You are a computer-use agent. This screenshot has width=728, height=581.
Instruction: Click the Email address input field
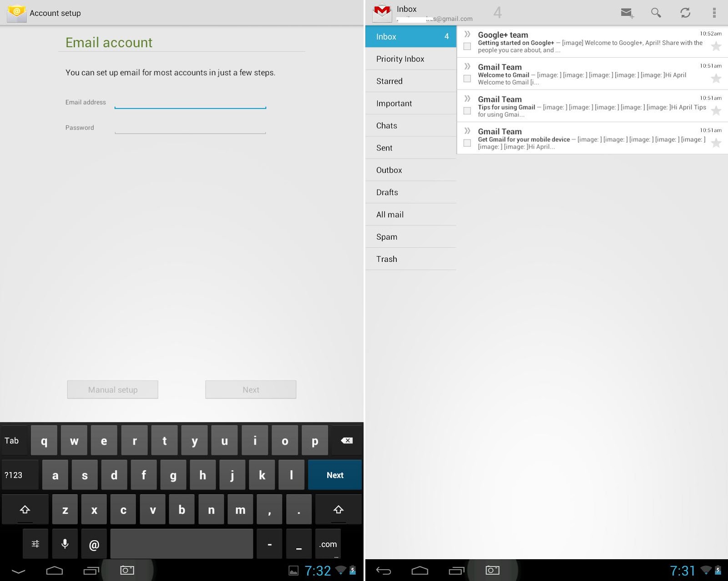point(190,105)
